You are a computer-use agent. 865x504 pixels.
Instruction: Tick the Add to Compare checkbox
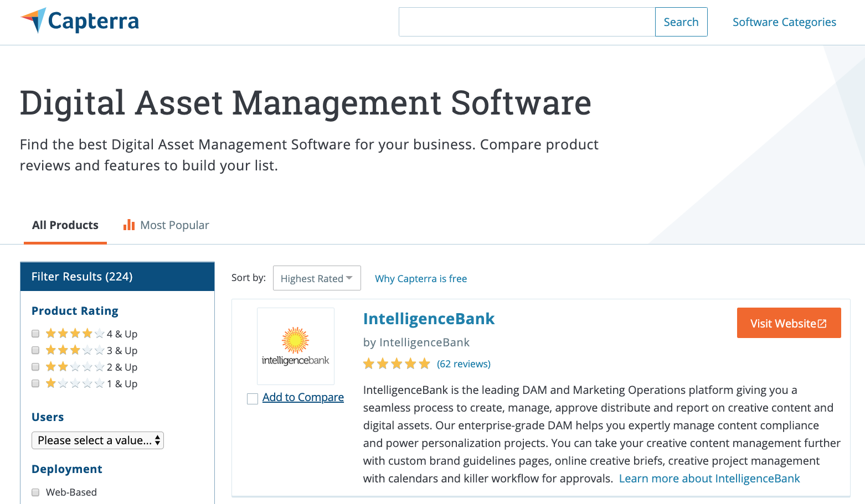pyautogui.click(x=253, y=399)
